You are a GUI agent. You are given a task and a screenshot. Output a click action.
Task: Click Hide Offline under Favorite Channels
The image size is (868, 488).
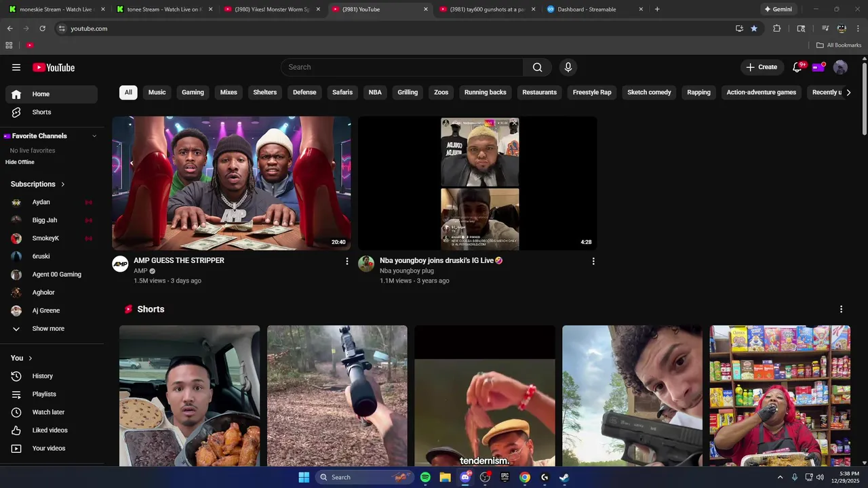pos(20,162)
